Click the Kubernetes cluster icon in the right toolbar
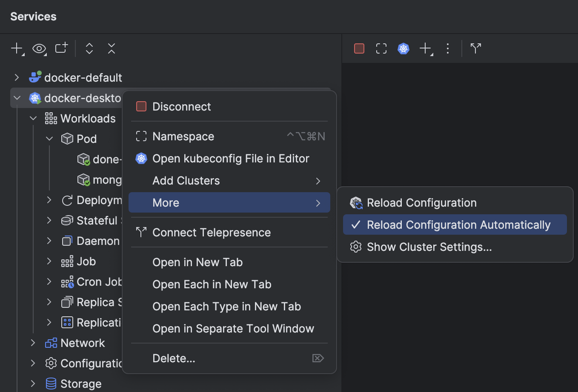This screenshot has height=392, width=578. click(403, 48)
